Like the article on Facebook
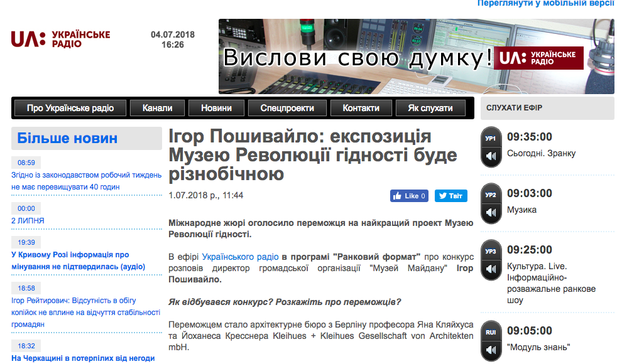644x364 pixels. tap(409, 196)
